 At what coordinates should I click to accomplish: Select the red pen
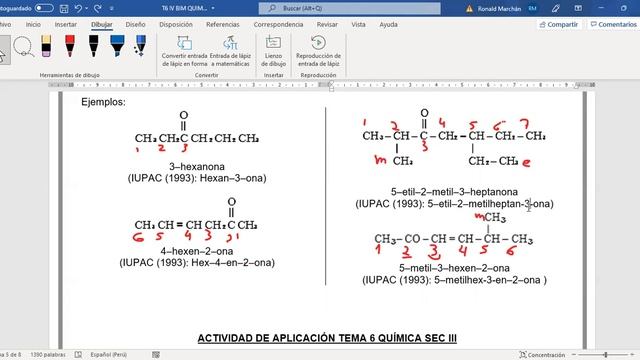(70, 46)
